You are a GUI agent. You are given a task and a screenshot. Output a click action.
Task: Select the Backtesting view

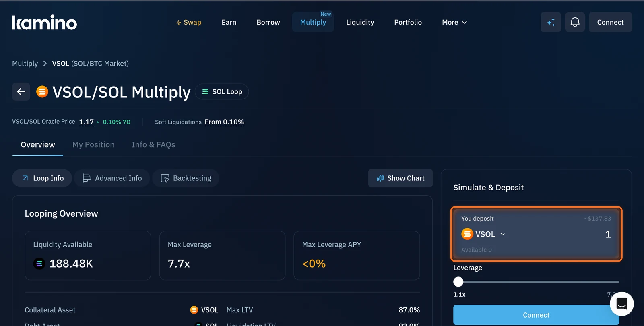(x=186, y=178)
